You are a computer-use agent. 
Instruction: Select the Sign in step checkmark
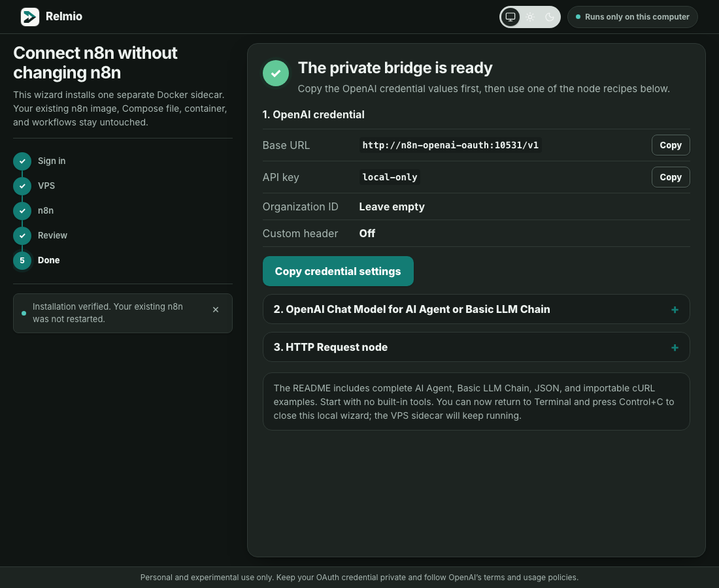point(22,161)
